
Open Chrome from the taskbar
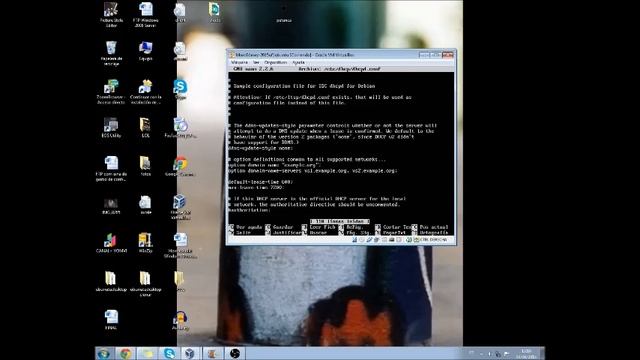click(x=125, y=353)
